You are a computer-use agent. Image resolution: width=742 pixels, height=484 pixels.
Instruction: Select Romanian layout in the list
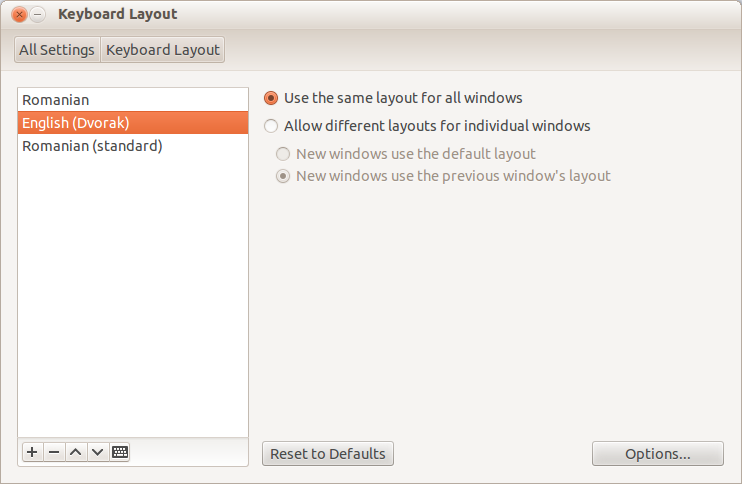[x=56, y=100]
